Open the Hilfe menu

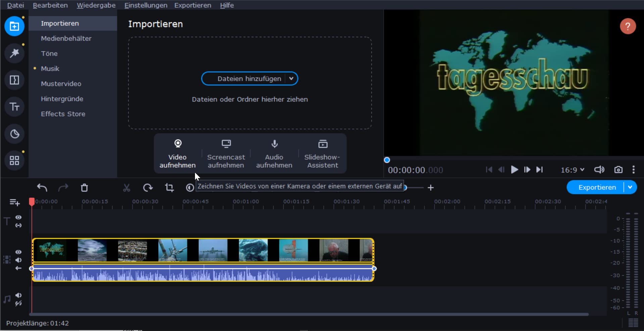pyautogui.click(x=227, y=5)
